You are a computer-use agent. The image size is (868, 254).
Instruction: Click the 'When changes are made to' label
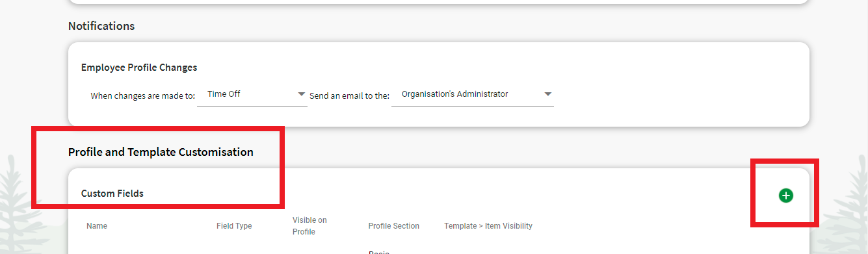pyautogui.click(x=142, y=95)
